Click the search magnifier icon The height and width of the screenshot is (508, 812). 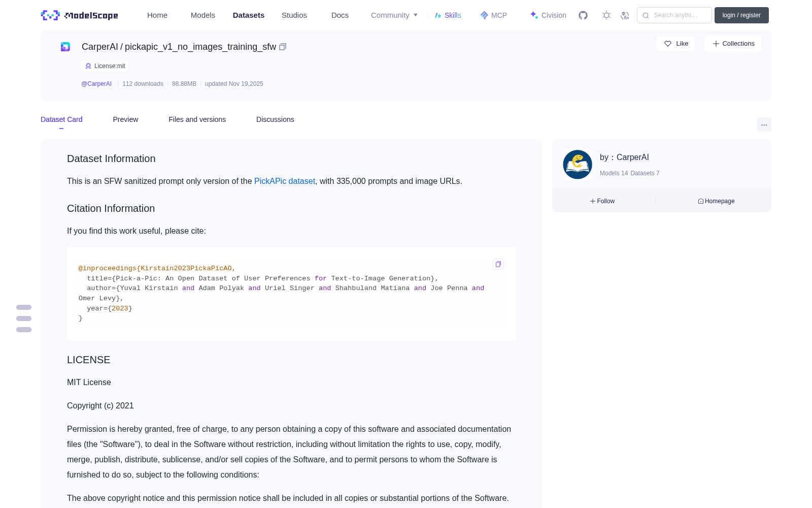click(646, 15)
